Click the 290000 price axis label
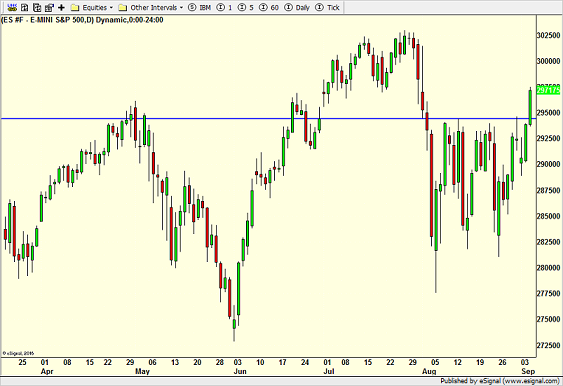The image size is (563, 386). pyautogui.click(x=548, y=164)
